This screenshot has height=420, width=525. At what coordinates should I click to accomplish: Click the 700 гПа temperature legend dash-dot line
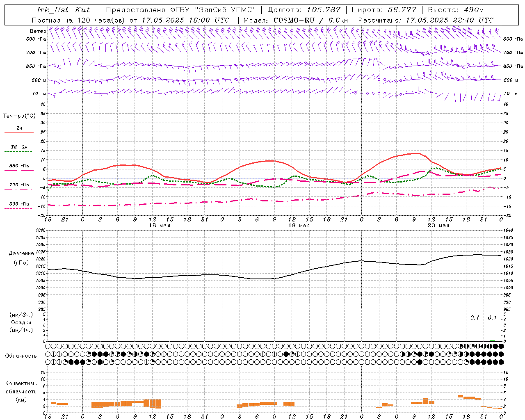pyautogui.click(x=19, y=190)
